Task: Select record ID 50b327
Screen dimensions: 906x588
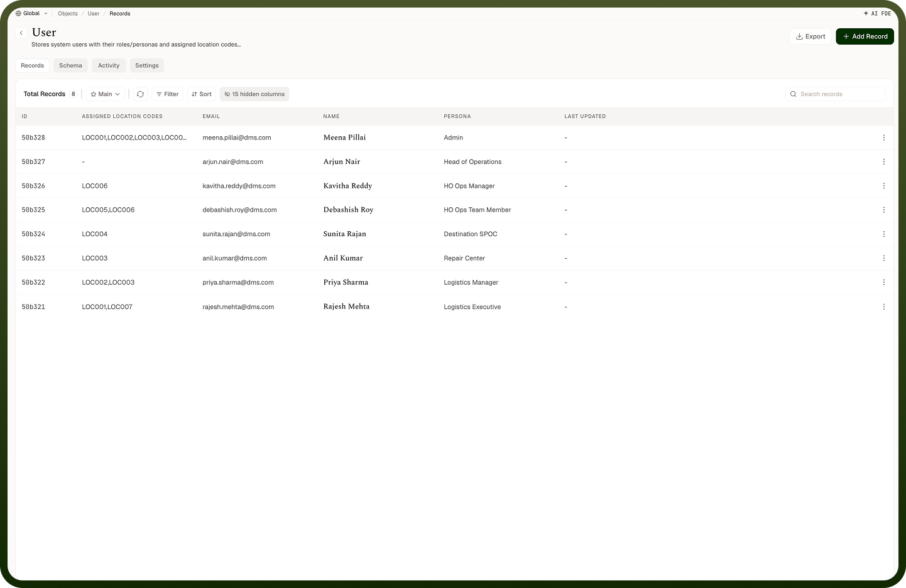Action: pyautogui.click(x=33, y=161)
